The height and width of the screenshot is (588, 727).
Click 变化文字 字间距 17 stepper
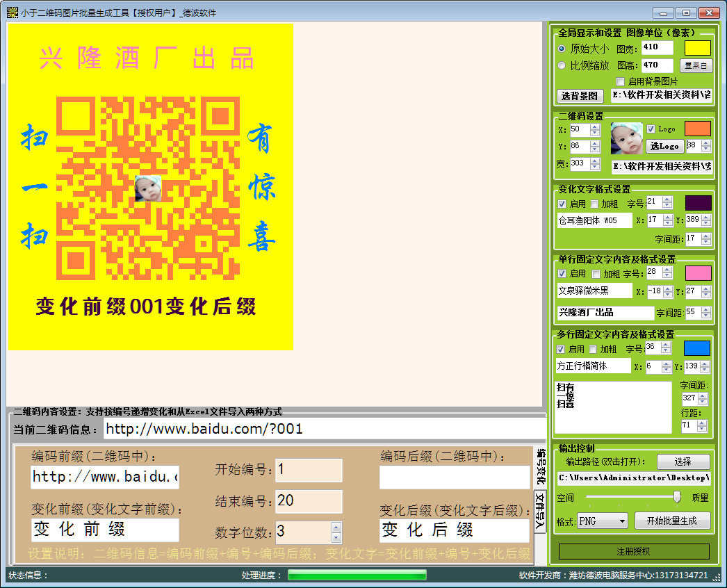point(706,239)
